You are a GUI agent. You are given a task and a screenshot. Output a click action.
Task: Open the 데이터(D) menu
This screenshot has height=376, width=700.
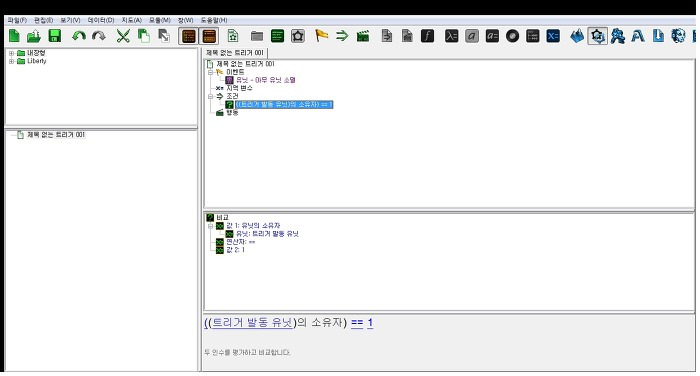(x=101, y=20)
